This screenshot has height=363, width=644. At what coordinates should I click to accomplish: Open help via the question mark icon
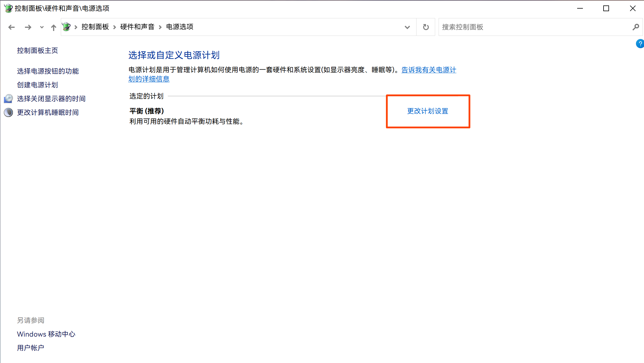click(640, 44)
